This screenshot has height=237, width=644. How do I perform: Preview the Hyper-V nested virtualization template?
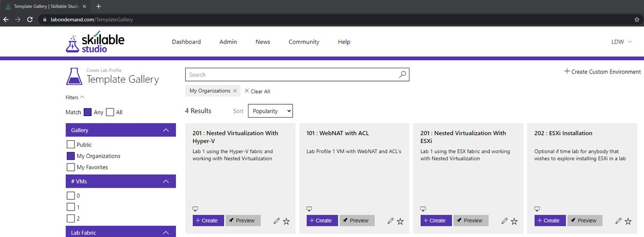[x=243, y=220]
